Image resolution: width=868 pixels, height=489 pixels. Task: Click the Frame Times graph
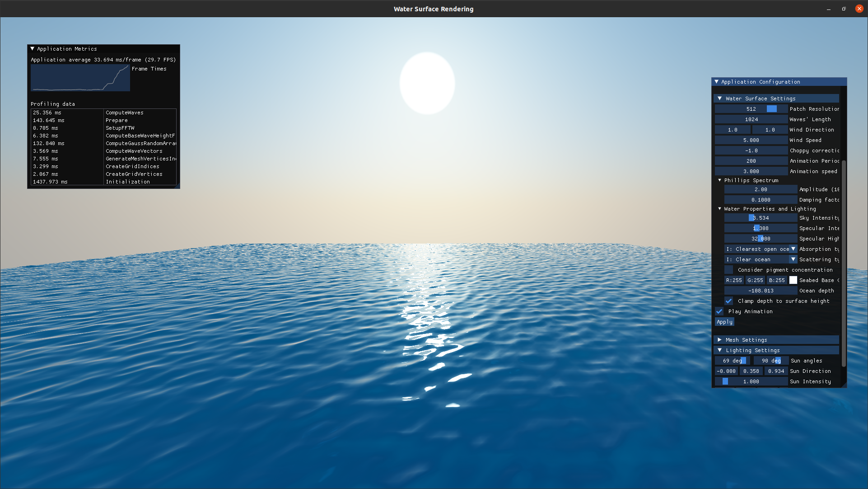click(80, 78)
